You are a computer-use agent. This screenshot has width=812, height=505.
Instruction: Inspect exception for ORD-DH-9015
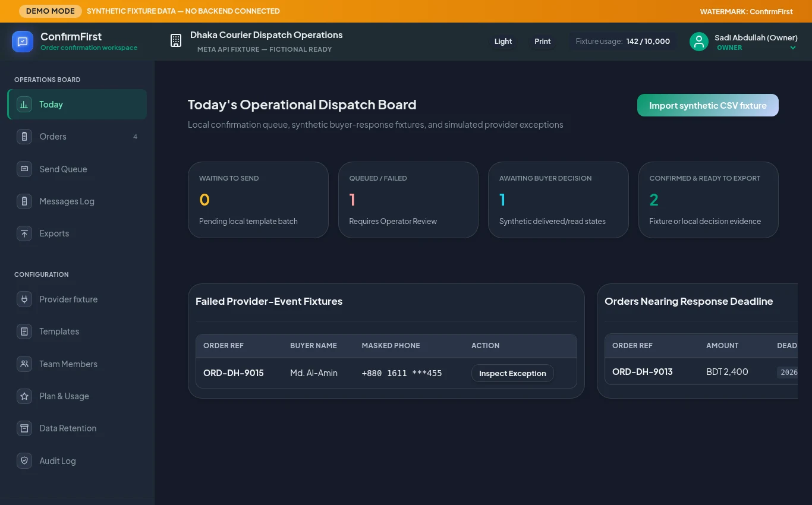(x=512, y=373)
